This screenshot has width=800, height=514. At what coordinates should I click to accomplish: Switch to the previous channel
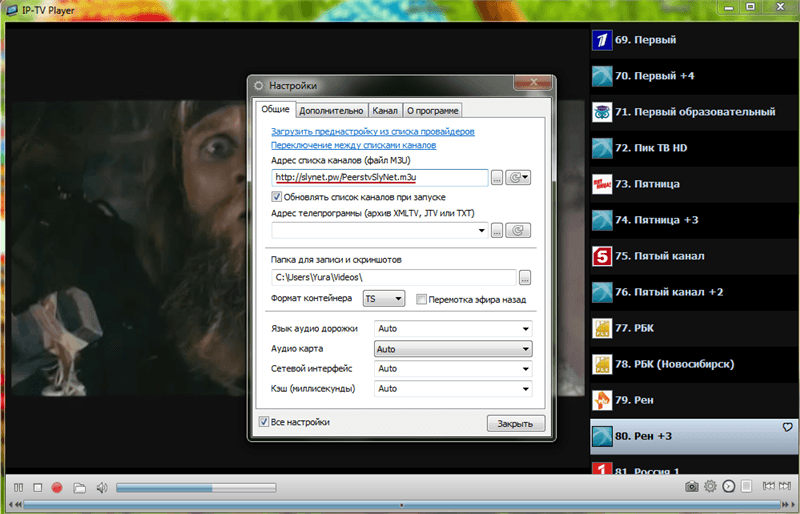pyautogui.click(x=768, y=486)
